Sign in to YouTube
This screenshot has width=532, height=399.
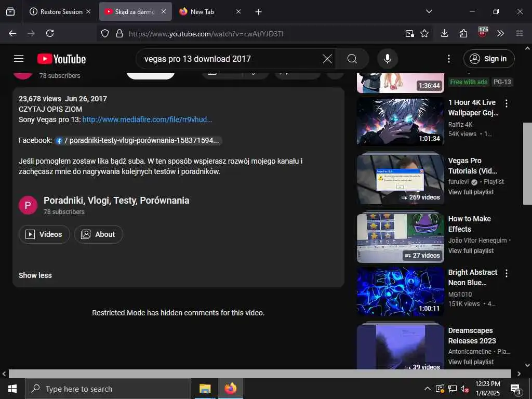click(x=489, y=59)
